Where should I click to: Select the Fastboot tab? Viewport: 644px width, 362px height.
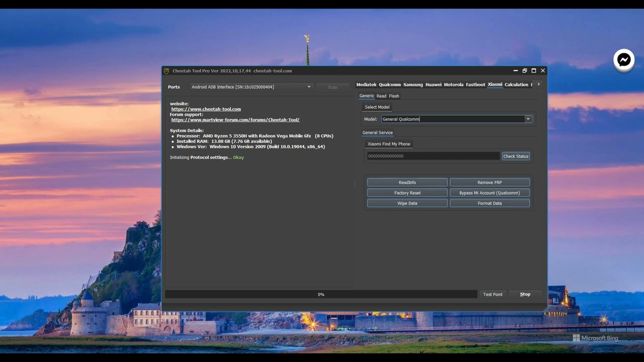tap(475, 84)
